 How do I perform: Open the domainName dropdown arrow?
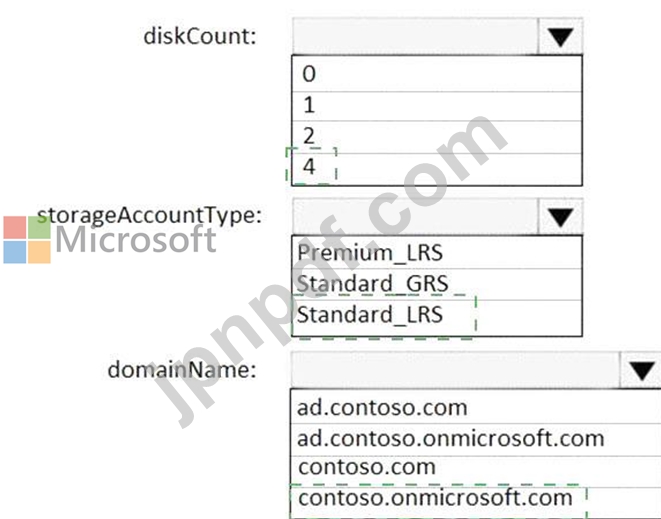pyautogui.click(x=641, y=370)
